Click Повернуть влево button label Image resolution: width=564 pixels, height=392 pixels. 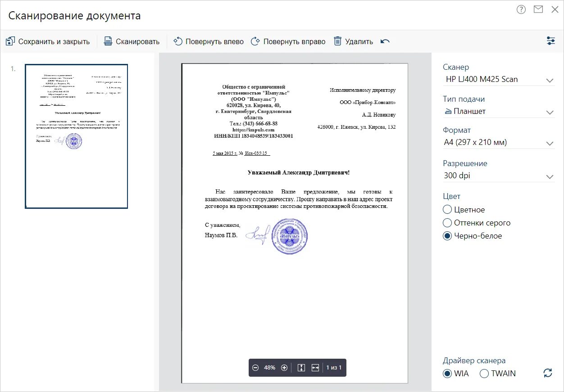pyautogui.click(x=214, y=41)
